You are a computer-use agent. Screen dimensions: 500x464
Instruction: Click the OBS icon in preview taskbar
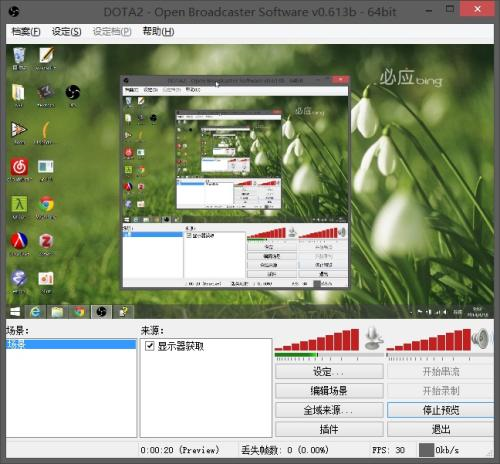coord(101,312)
